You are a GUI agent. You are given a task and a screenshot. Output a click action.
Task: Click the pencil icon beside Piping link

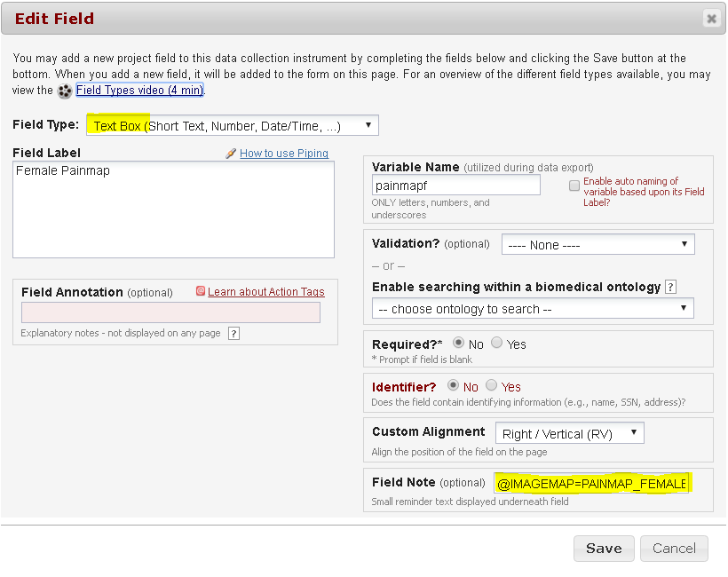click(x=231, y=154)
